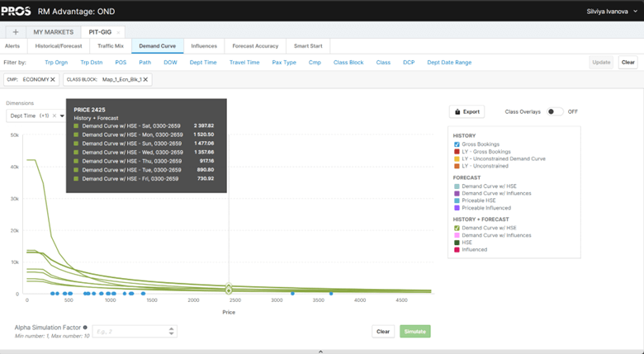Open the Dept Date Range filter
Viewport: 644px width, 354px height.
pyautogui.click(x=449, y=63)
